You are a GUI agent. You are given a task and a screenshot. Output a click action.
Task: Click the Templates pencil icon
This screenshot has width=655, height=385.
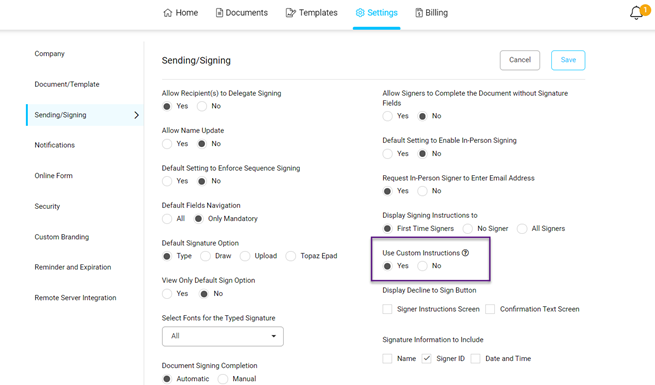(290, 13)
